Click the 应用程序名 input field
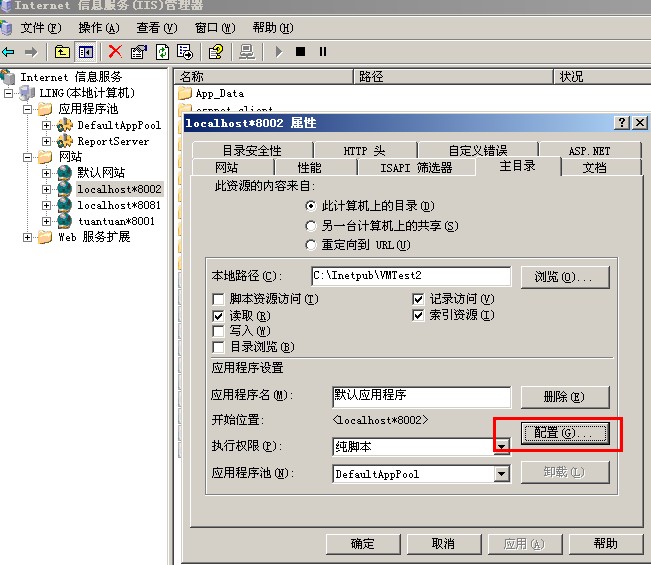Screen dimensions: 651x565 [x=421, y=396]
